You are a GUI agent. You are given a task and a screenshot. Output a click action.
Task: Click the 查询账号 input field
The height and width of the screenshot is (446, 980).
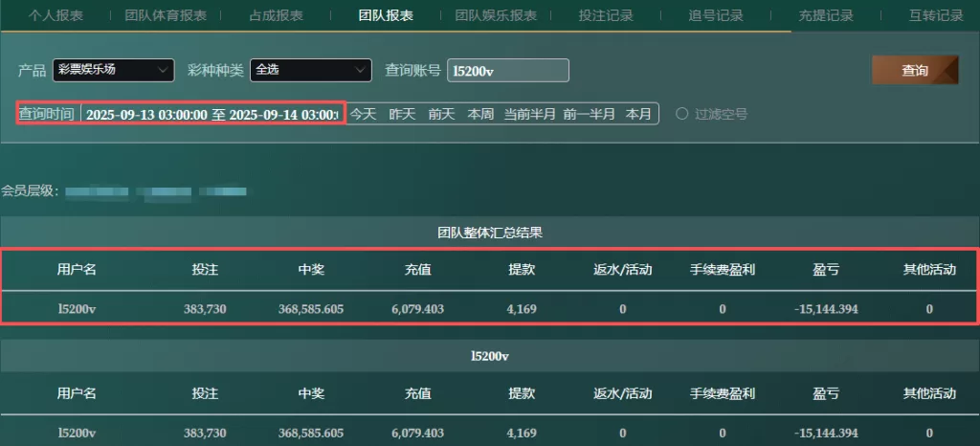coord(507,71)
